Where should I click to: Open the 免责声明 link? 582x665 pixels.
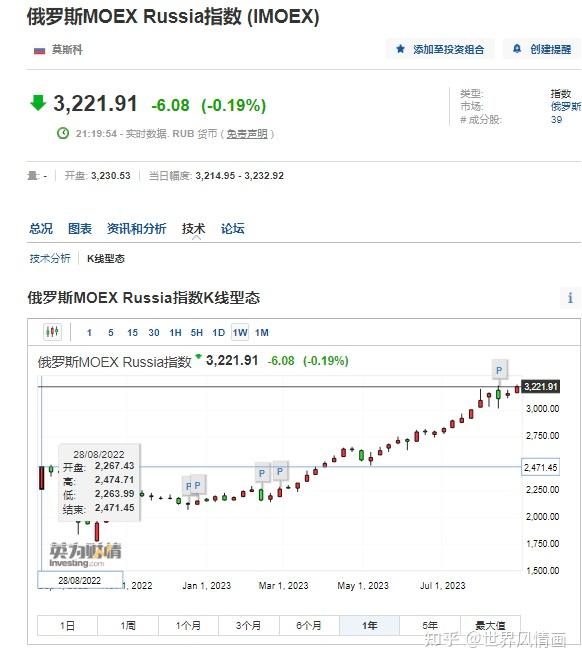coord(247,134)
